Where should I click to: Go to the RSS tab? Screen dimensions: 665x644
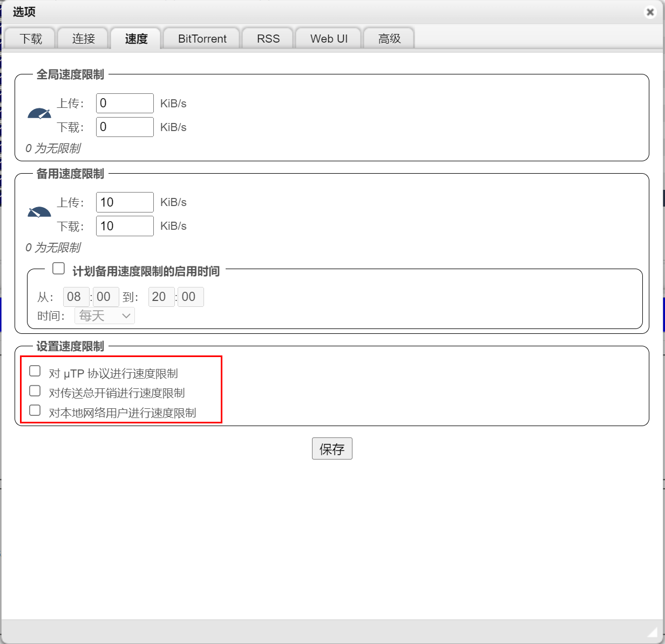click(x=268, y=39)
